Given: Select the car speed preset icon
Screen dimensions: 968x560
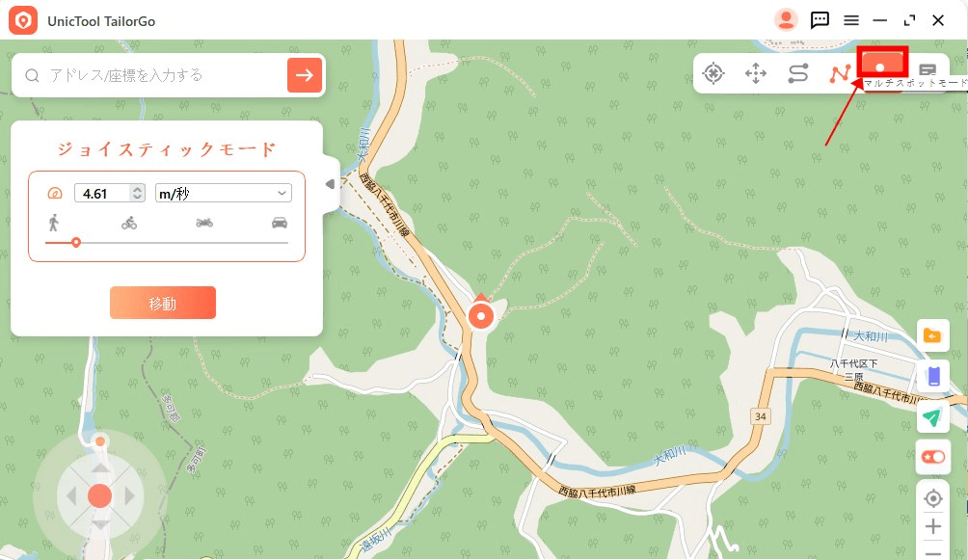Looking at the screenshot, I should 280,223.
